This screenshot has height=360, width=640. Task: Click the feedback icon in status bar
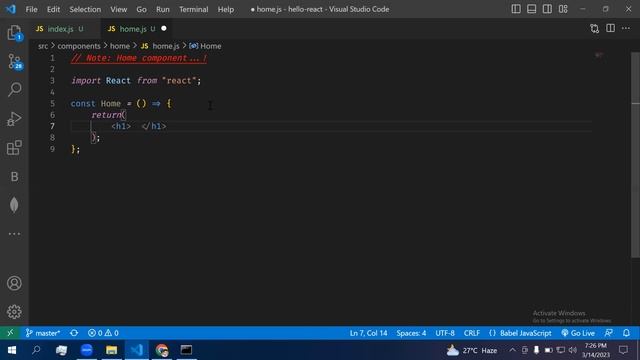(x=609, y=333)
